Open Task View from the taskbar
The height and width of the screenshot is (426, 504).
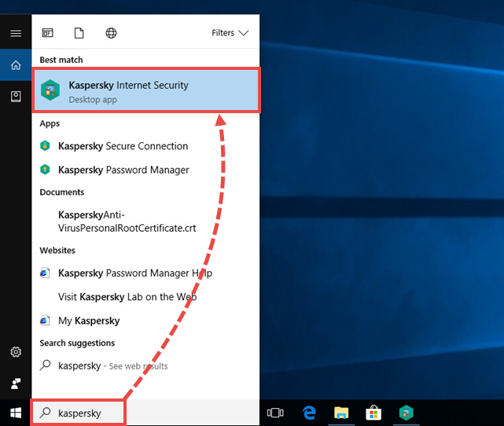coord(275,413)
